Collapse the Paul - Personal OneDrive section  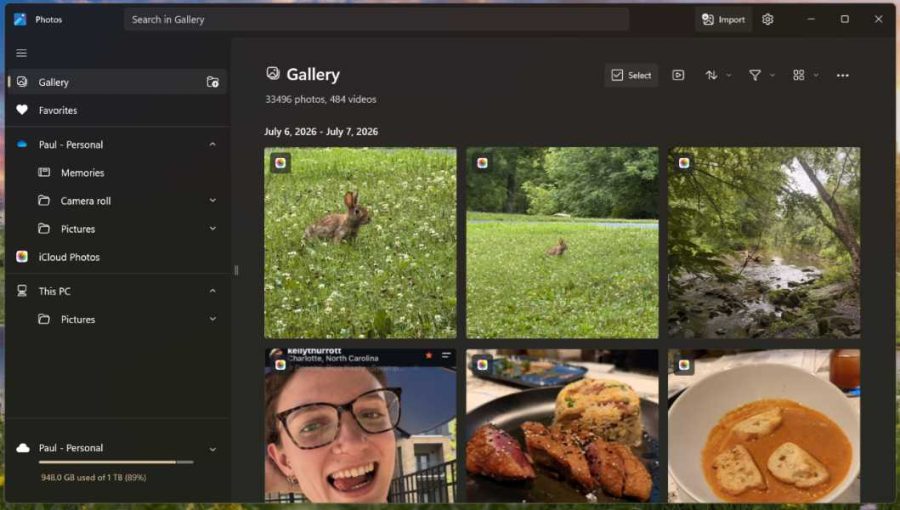[212, 145]
